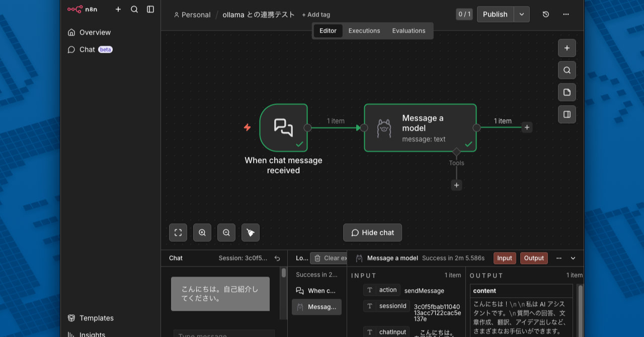Open the Publish dropdown arrow
Screen dimensions: 644x337
[x=522, y=14]
